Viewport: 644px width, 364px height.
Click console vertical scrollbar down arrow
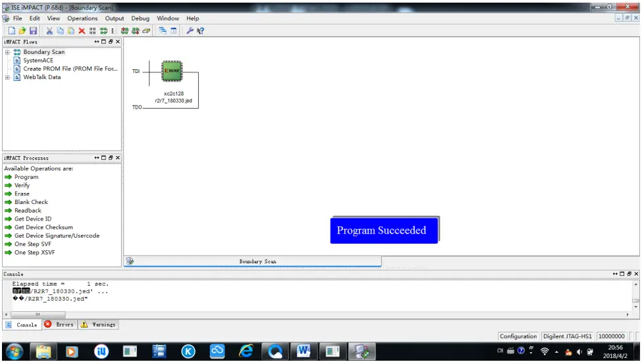tap(636, 307)
